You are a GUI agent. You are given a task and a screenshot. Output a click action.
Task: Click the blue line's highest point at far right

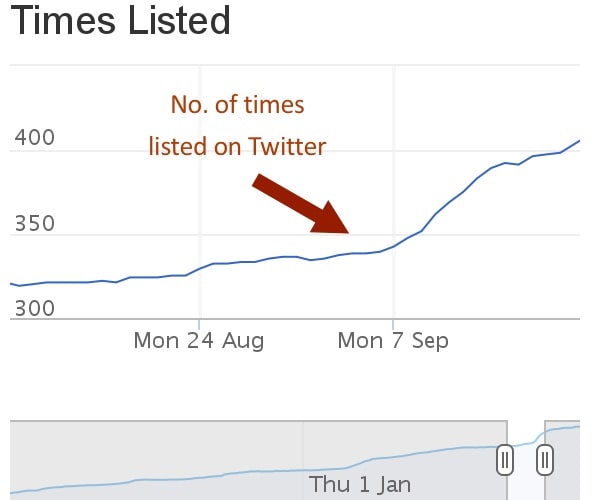pyautogui.click(x=579, y=141)
